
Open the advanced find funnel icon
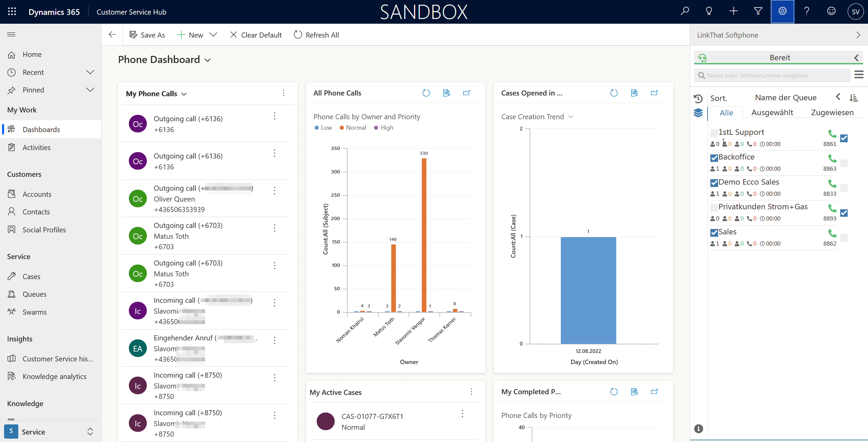(758, 12)
